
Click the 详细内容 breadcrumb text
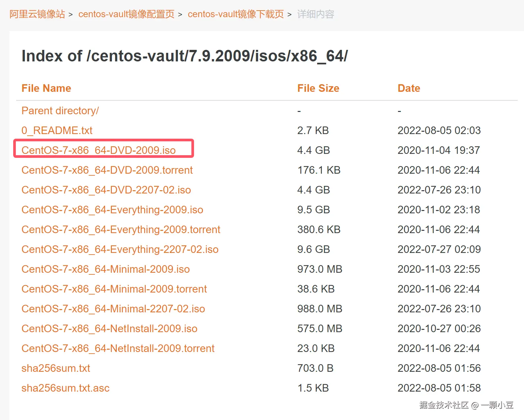[x=316, y=14]
